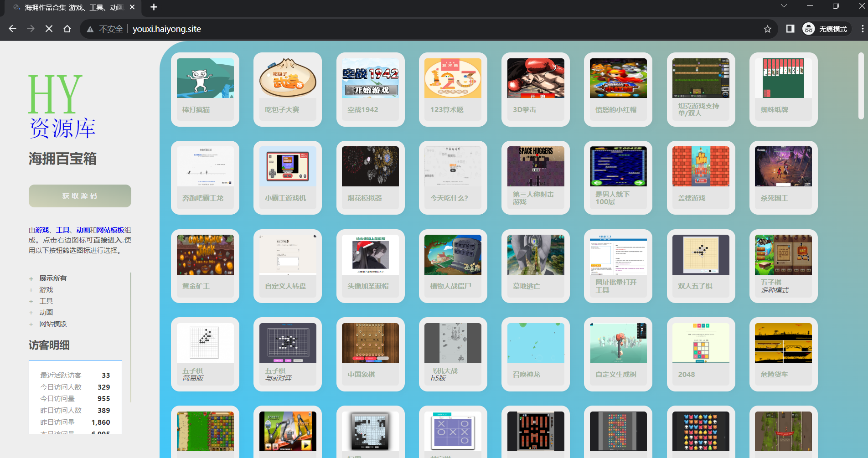Filter by 工具 category in sidebar list
This screenshot has width=868, height=458.
pos(46,301)
